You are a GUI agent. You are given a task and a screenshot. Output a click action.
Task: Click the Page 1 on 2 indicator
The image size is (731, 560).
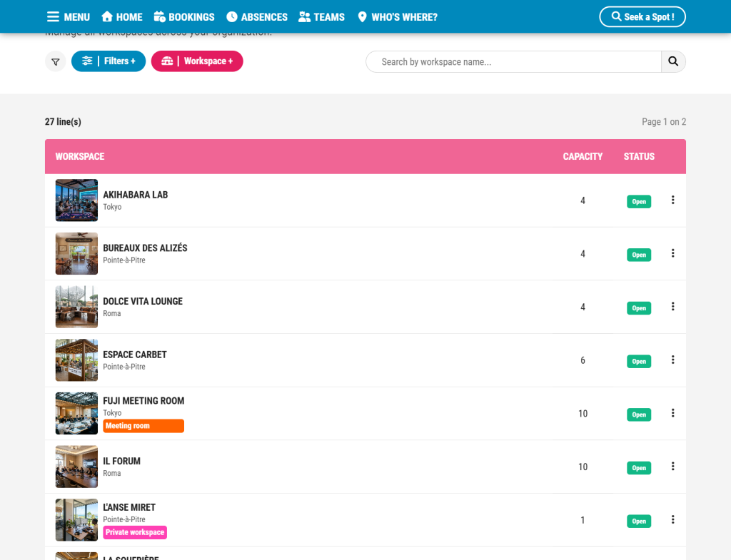(x=664, y=121)
